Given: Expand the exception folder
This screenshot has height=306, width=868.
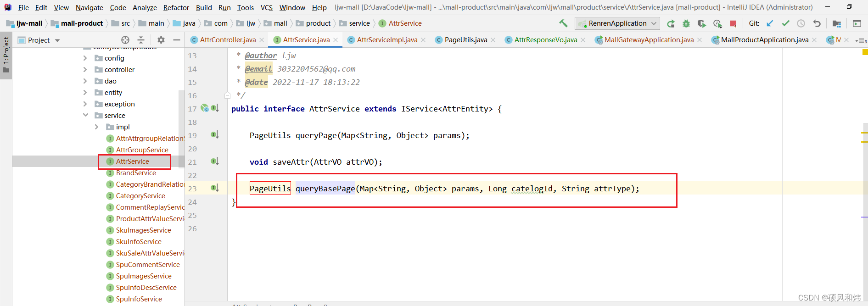Looking at the screenshot, I should 85,104.
